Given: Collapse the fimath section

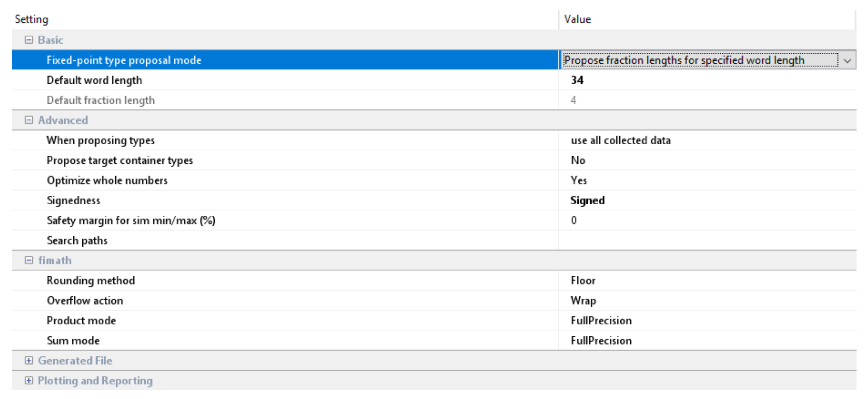Looking at the screenshot, I should pyautogui.click(x=29, y=260).
